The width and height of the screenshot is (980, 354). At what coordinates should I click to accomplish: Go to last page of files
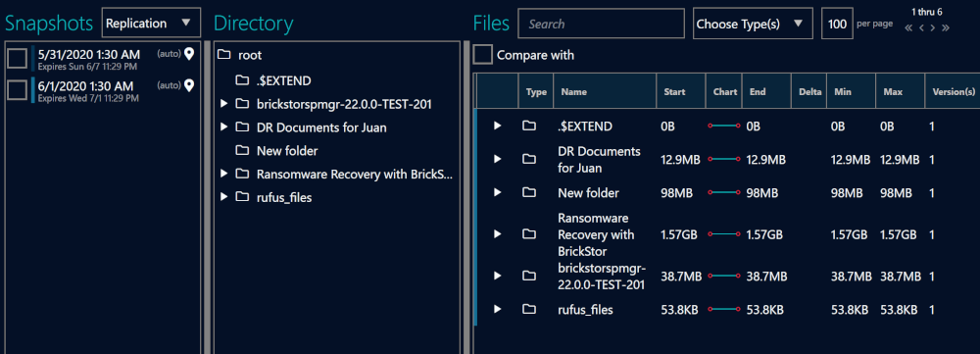[946, 28]
